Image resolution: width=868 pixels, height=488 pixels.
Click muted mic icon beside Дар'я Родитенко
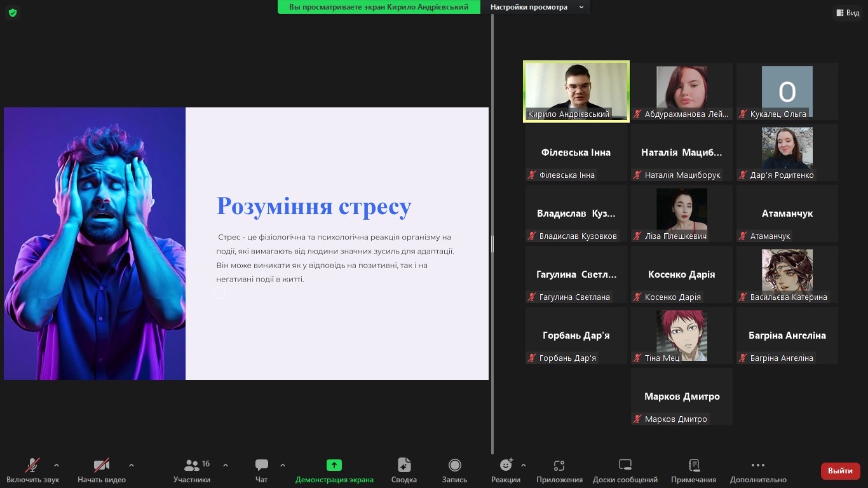[x=743, y=175]
